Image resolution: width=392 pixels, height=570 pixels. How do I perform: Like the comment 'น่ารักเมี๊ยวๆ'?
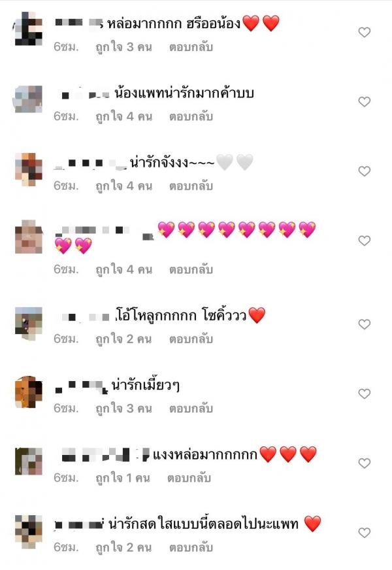pos(364,394)
